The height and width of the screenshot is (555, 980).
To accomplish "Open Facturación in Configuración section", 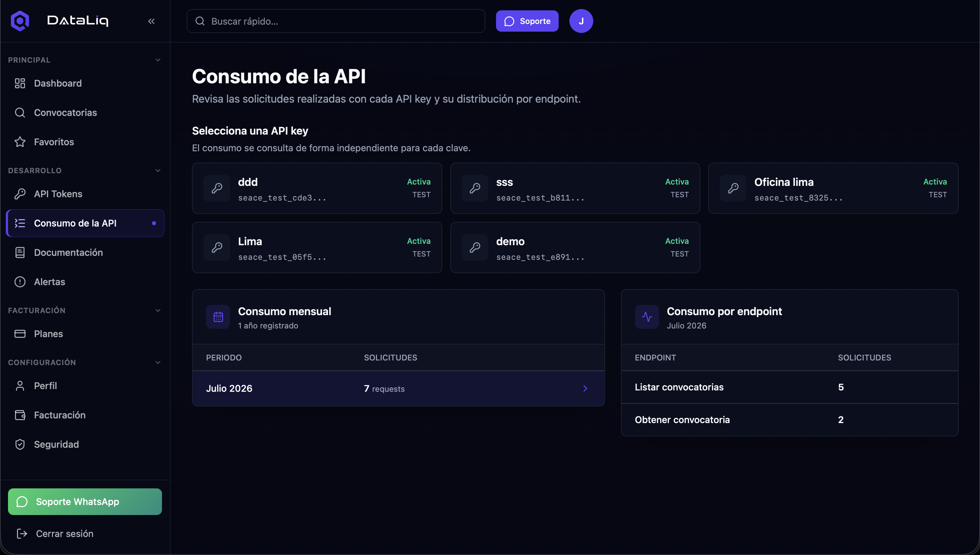I will pyautogui.click(x=85, y=415).
